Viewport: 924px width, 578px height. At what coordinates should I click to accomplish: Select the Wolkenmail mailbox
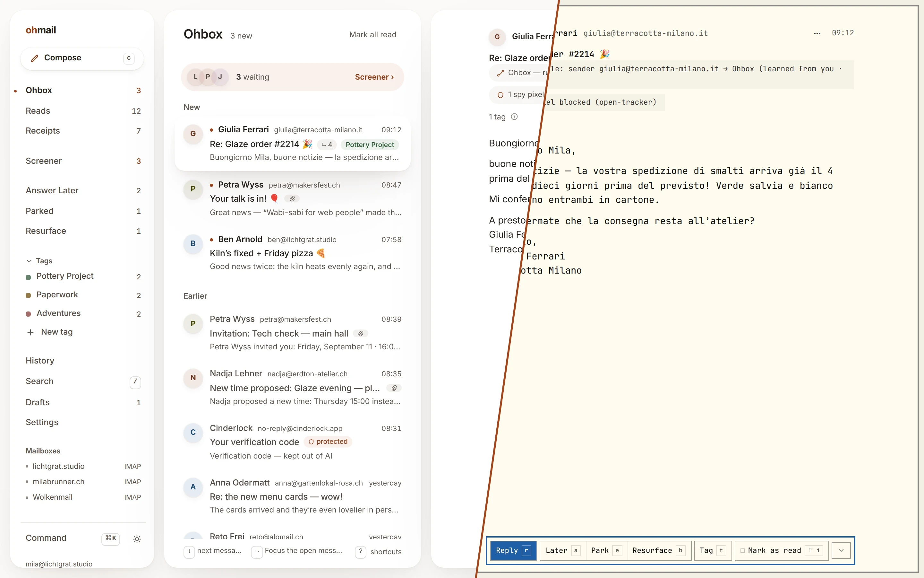coord(83,497)
